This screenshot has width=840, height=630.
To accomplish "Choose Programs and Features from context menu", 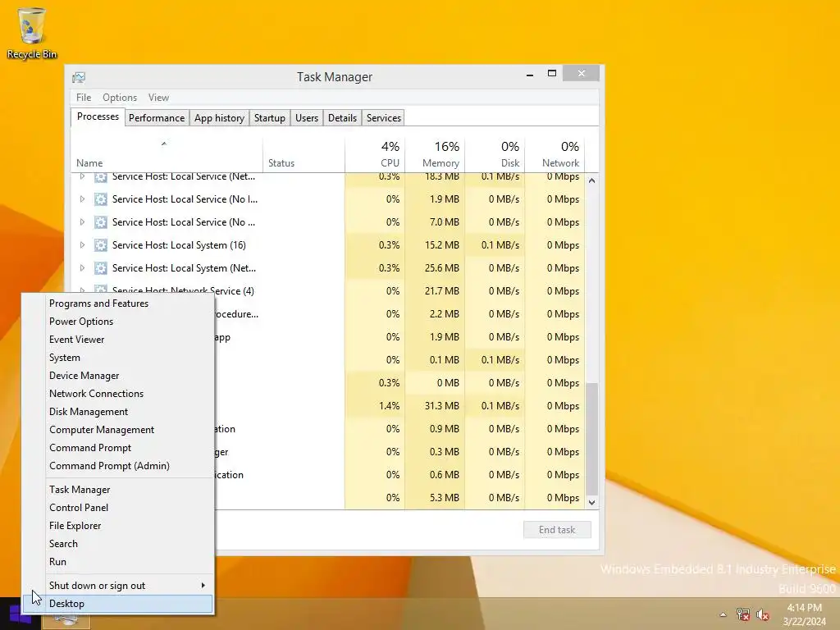I will point(118,304).
